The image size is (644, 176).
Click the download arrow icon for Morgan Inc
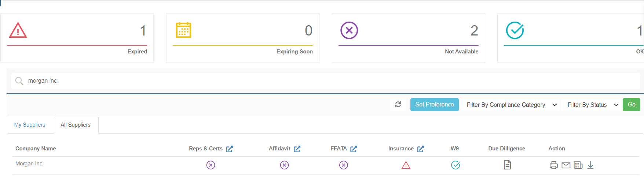click(x=590, y=165)
